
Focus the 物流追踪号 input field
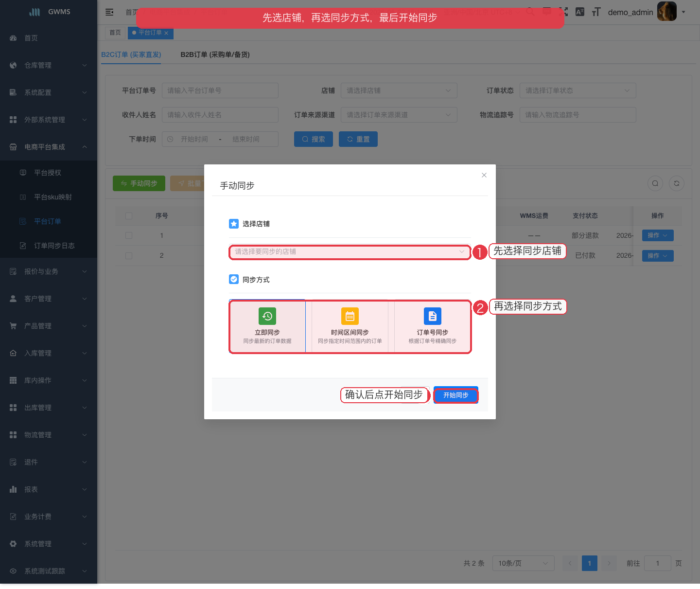click(578, 115)
